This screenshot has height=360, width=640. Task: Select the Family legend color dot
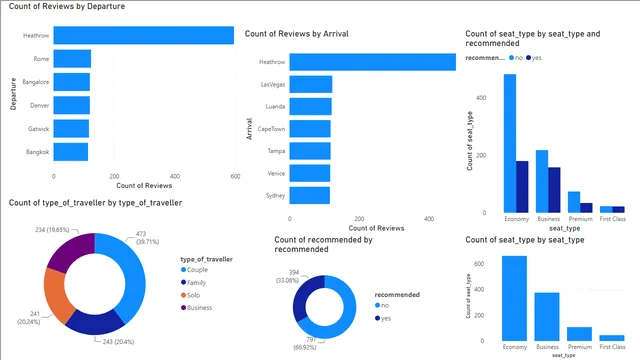pyautogui.click(x=183, y=282)
